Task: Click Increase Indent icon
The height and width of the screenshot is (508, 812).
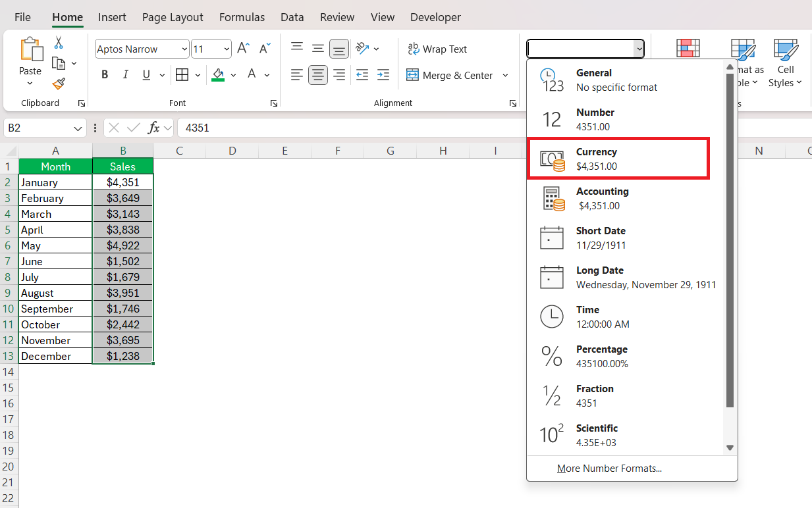Action: [383, 75]
